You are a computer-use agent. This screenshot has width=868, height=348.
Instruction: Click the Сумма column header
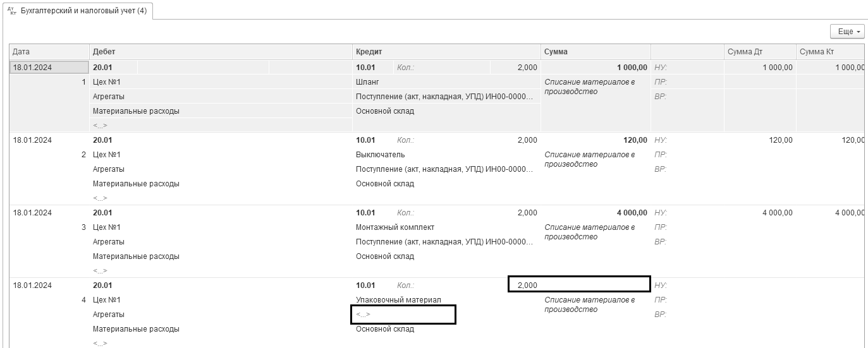(x=596, y=52)
